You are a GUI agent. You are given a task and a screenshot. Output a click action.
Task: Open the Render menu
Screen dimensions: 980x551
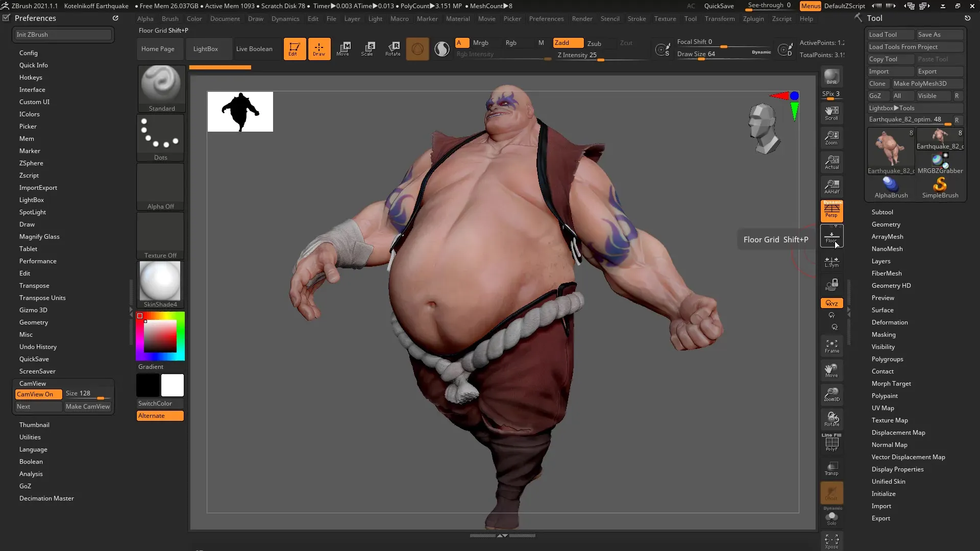pyautogui.click(x=582, y=19)
